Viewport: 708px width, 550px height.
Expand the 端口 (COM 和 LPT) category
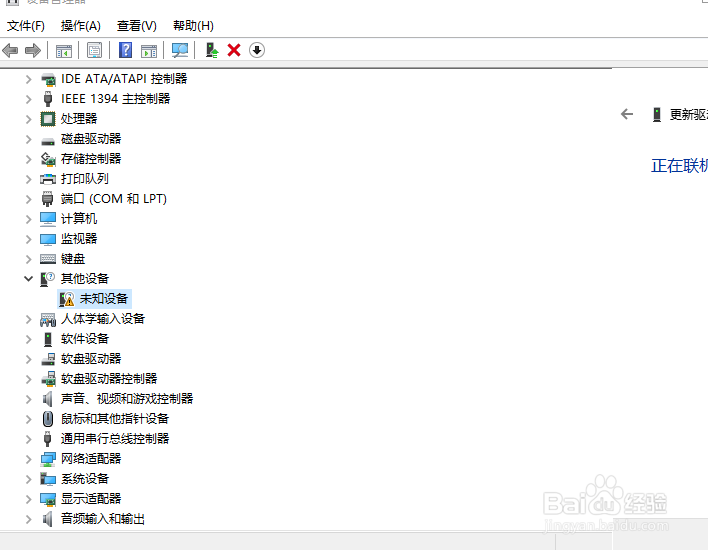pyautogui.click(x=28, y=199)
